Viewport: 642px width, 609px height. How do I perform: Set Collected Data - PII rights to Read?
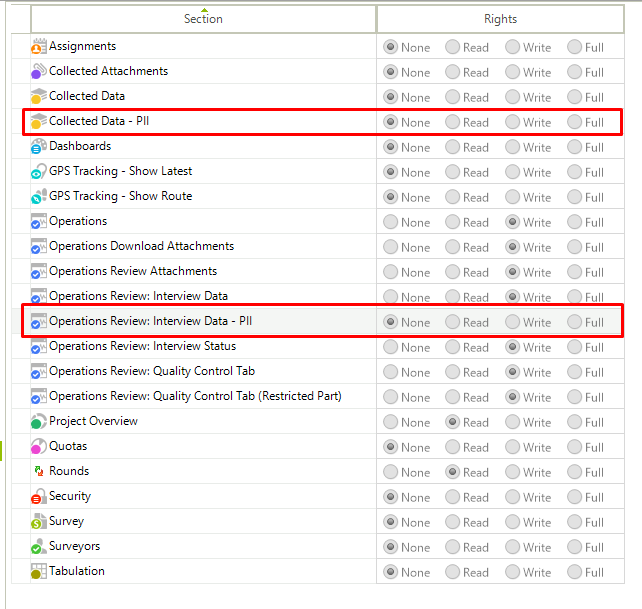click(x=452, y=122)
